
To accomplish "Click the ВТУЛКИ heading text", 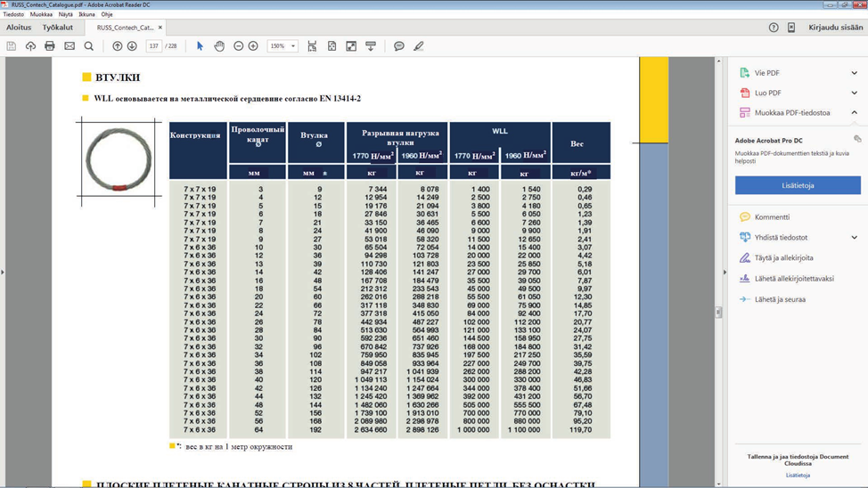I will tap(118, 77).
